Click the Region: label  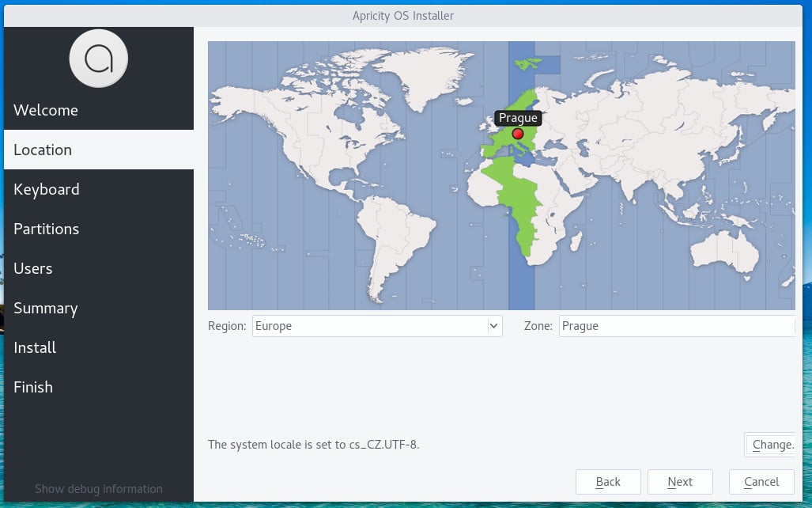point(227,326)
